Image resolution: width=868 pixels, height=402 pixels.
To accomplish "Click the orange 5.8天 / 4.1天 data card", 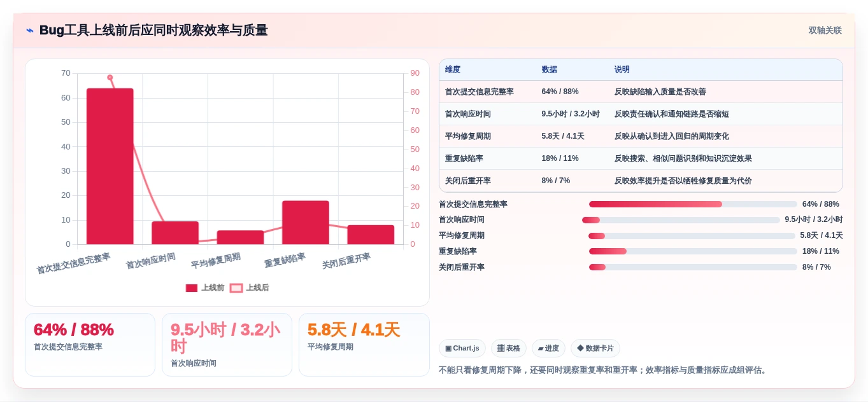I will tap(364, 345).
